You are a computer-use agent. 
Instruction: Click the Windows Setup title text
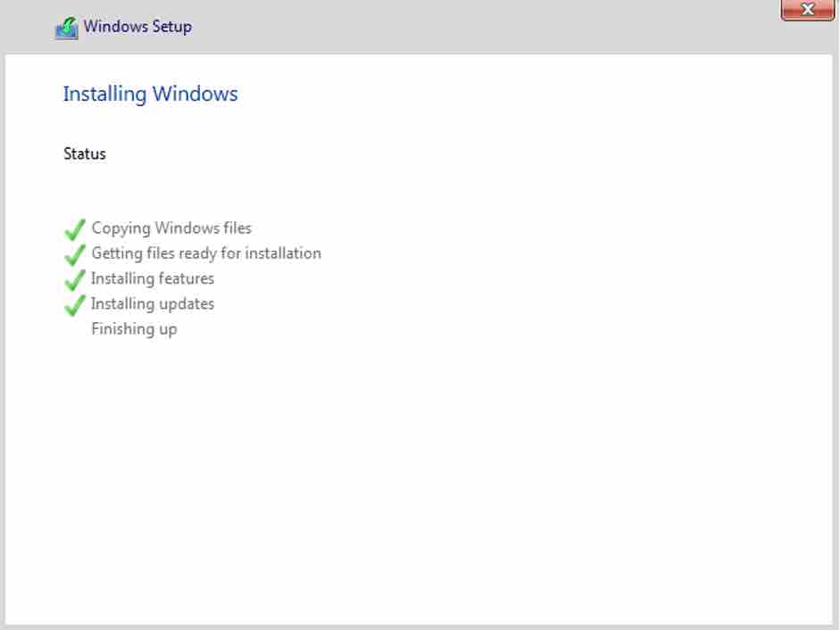[x=137, y=27]
